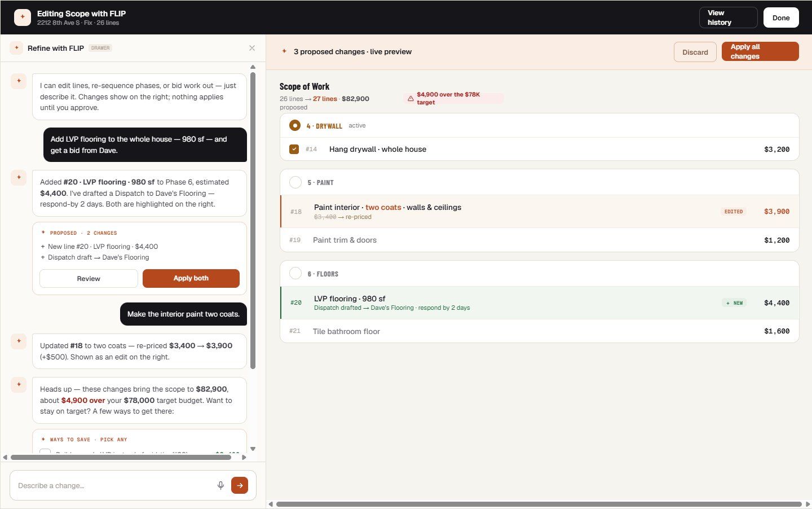Select the Tile bathroom floor line #21
This screenshot has width=812, height=509.
540,331
